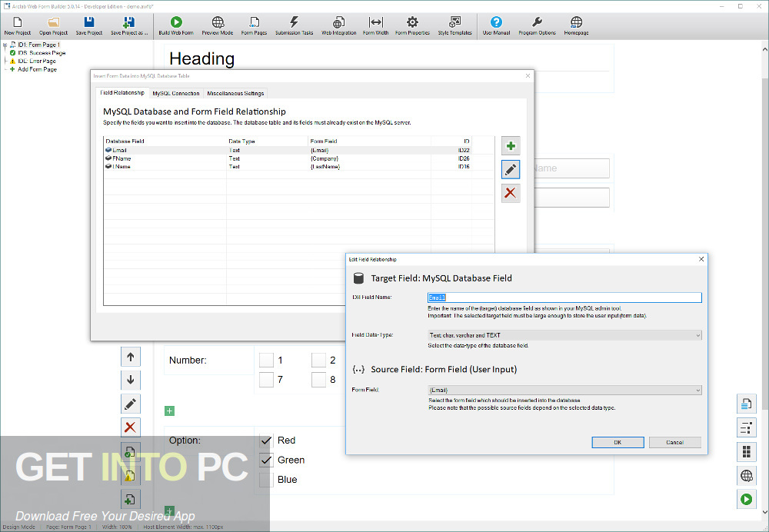This screenshot has height=532, width=769.
Task: Click the grid layout icon in right sidebar
Action: pos(747,451)
